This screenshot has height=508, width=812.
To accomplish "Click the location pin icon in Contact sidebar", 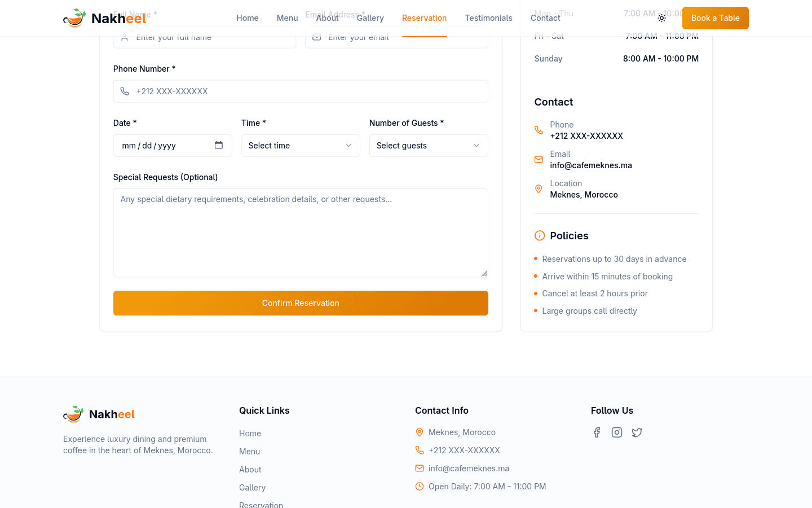I will point(539,189).
